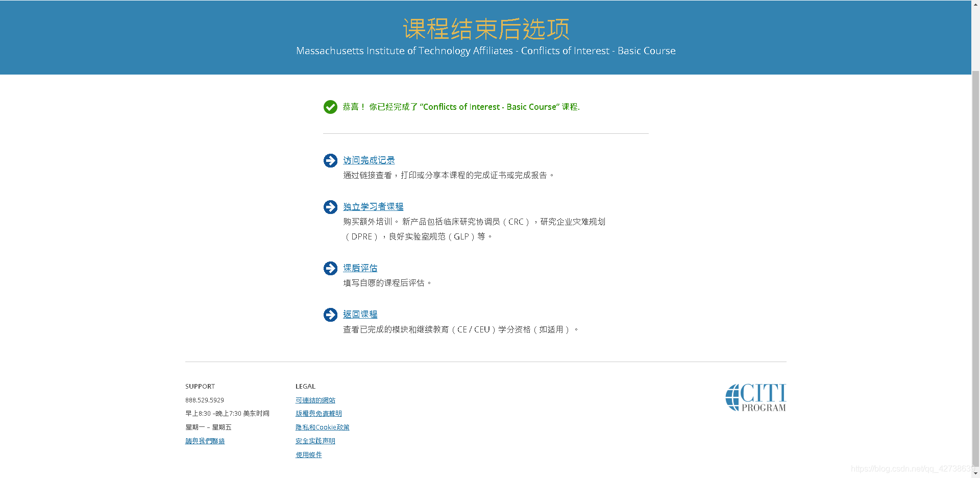The height and width of the screenshot is (478, 980).
Task: Click the page title 课程结束后选项
Action: click(486, 29)
